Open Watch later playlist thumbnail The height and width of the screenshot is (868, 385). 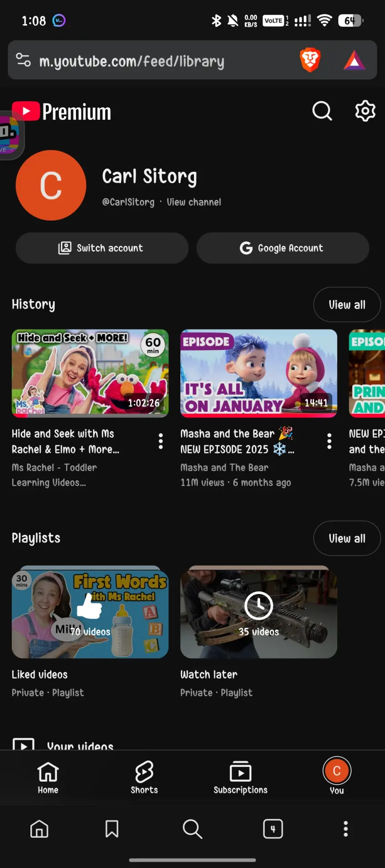(x=259, y=612)
